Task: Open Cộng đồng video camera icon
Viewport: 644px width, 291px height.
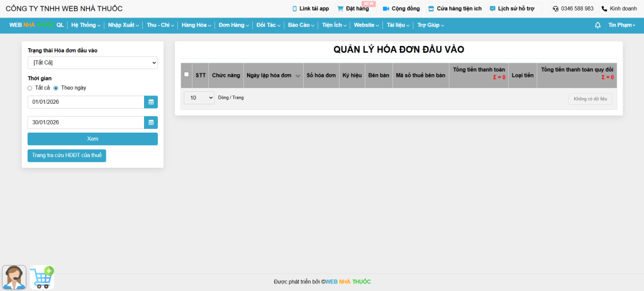Action: 386,9
